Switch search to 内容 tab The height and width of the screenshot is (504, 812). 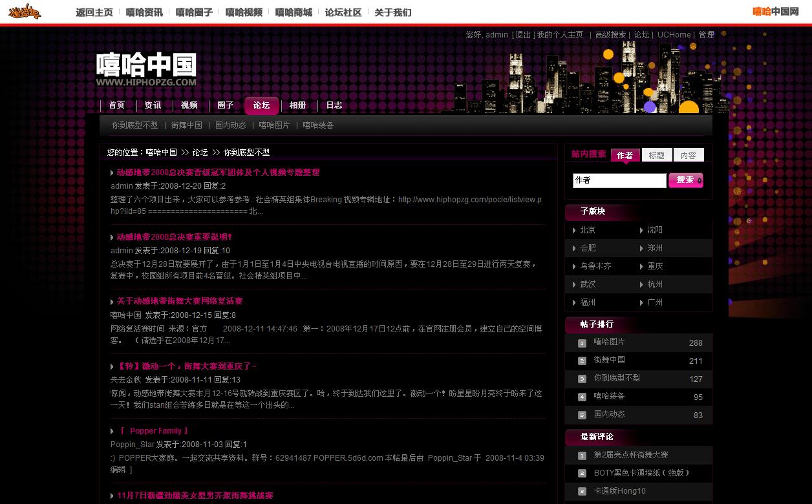click(689, 155)
